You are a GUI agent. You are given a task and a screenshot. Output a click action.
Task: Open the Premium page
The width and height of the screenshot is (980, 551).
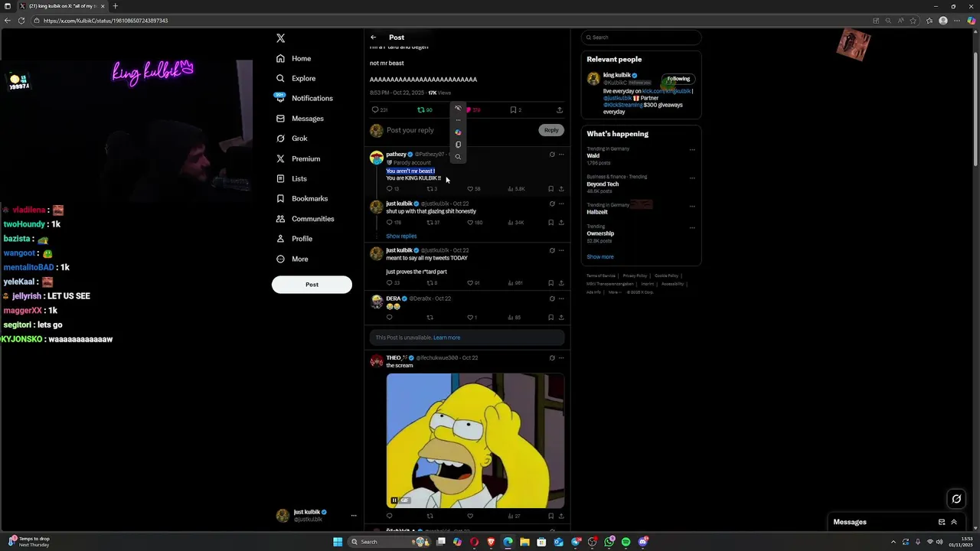coord(298,158)
